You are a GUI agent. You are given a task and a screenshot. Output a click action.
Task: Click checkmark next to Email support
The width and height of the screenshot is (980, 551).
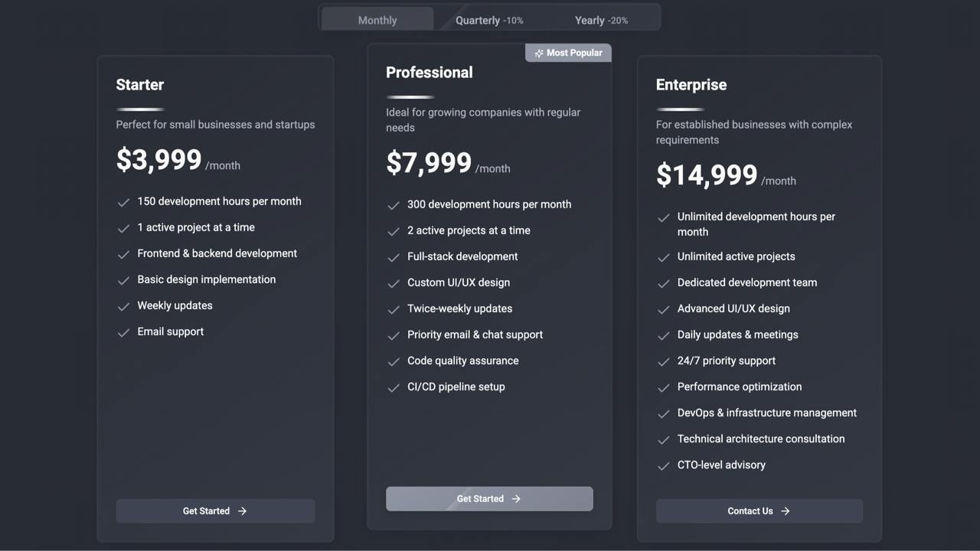tap(123, 332)
